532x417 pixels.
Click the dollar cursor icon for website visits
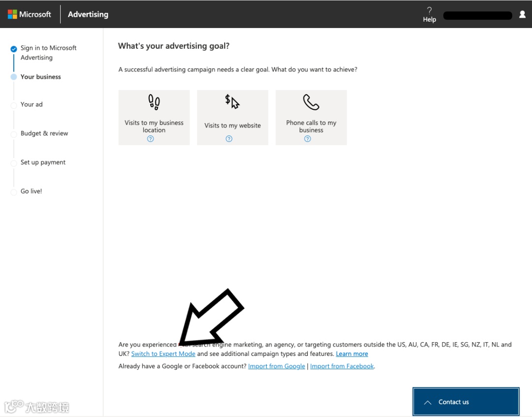coord(233,101)
